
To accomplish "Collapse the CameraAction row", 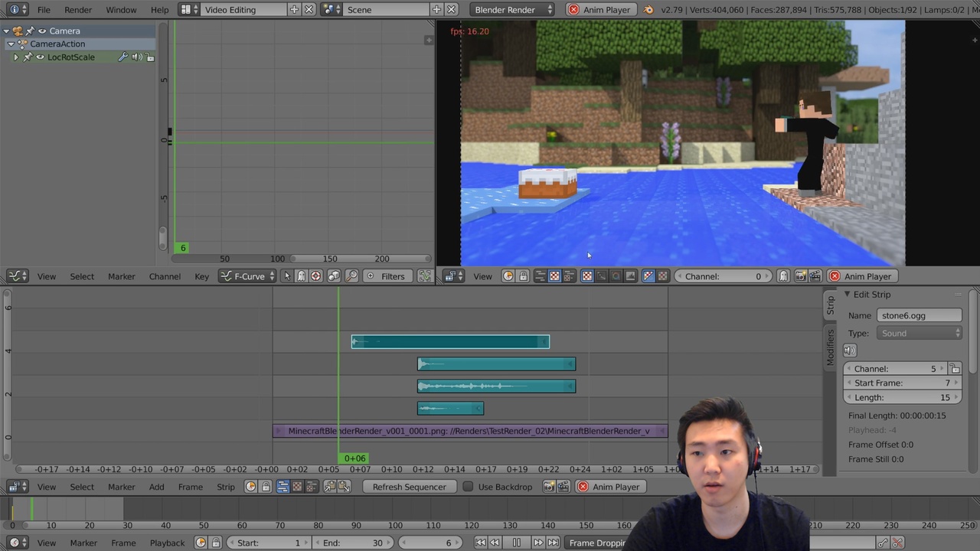I will pyautogui.click(x=11, y=44).
